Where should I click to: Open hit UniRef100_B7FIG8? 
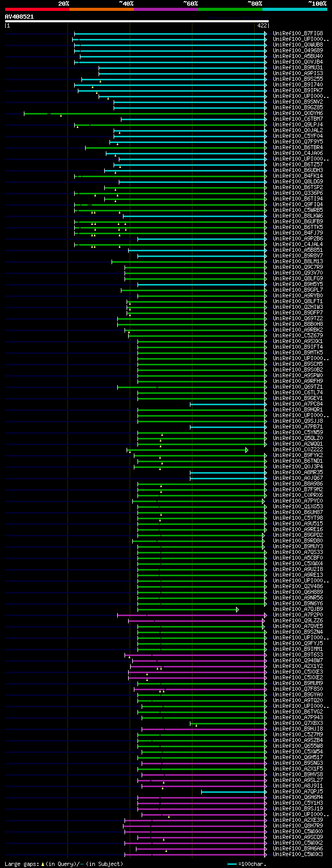pos(298,34)
